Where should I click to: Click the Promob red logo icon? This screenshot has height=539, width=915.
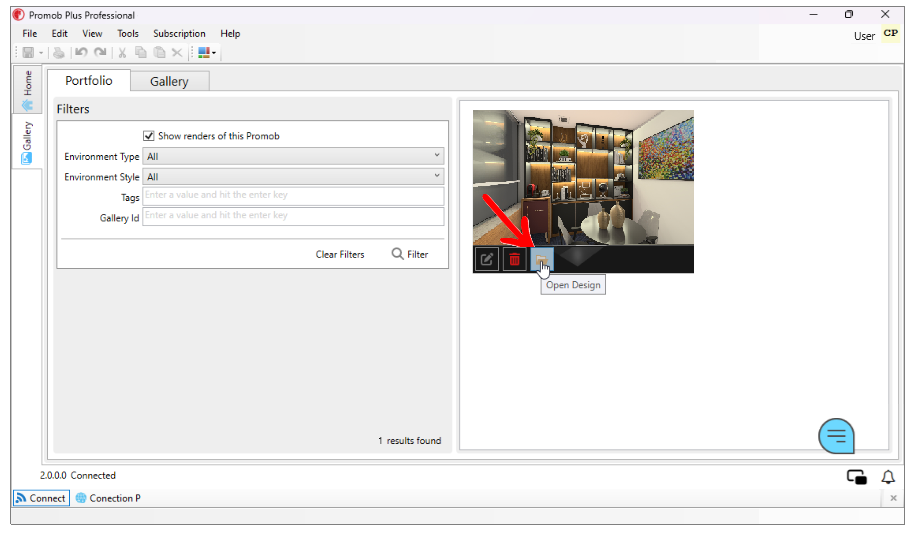19,15
